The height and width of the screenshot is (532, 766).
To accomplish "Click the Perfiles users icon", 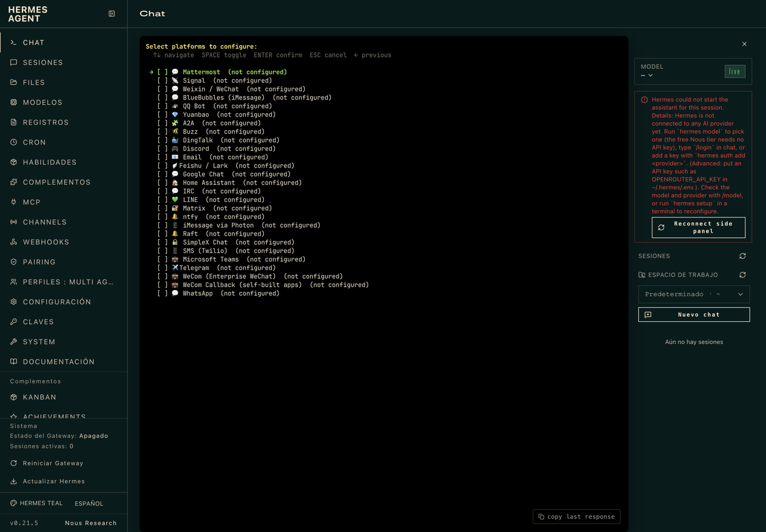I will (x=14, y=282).
